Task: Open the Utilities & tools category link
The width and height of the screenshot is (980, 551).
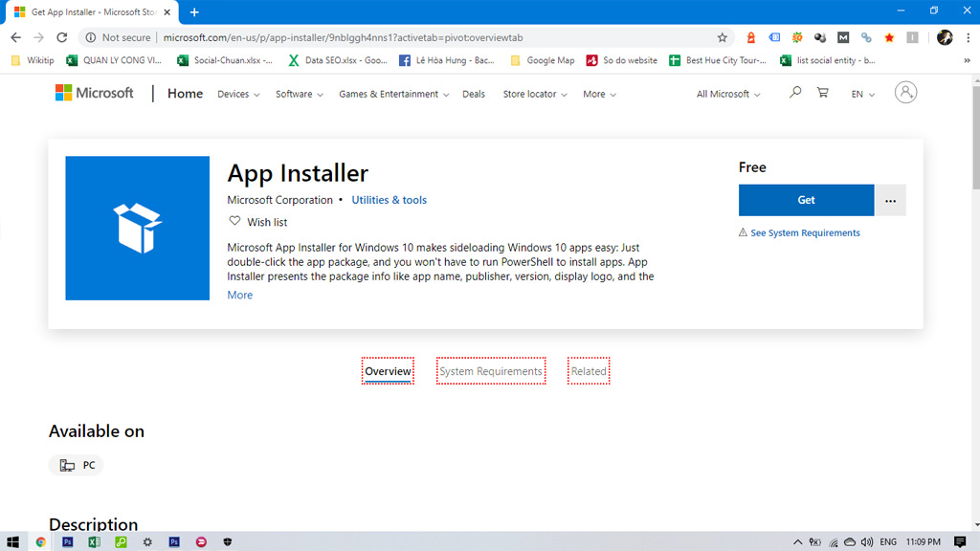Action: coord(389,200)
